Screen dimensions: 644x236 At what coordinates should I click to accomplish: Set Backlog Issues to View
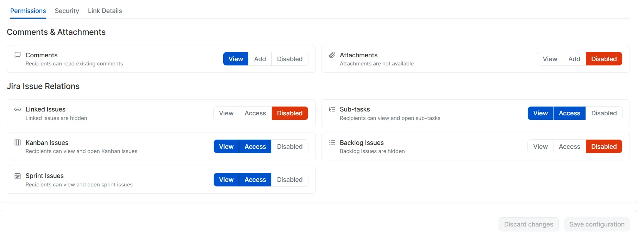pyautogui.click(x=540, y=146)
